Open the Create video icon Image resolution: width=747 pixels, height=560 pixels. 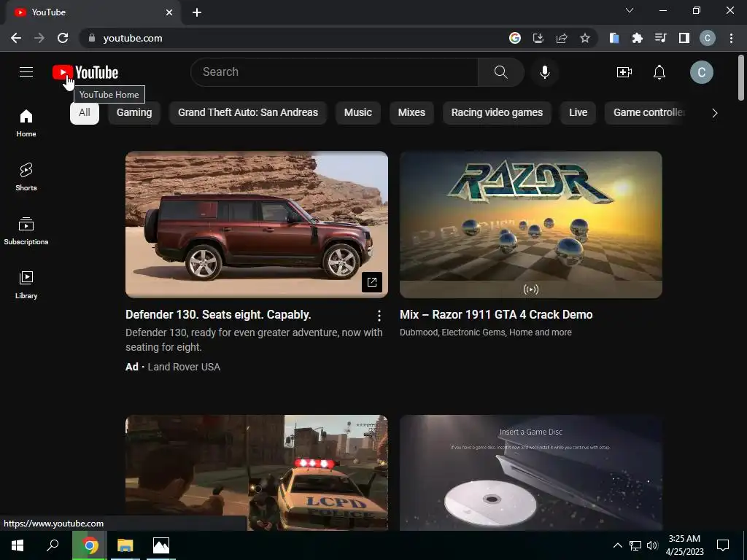(624, 72)
